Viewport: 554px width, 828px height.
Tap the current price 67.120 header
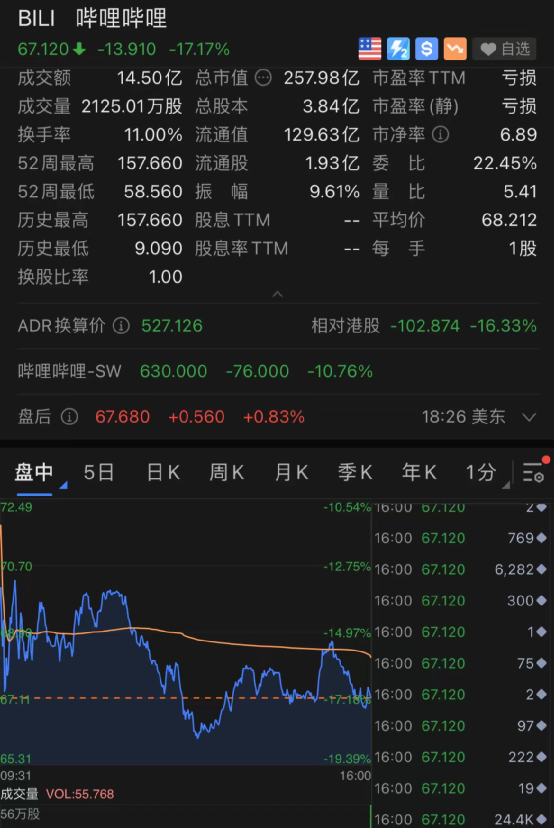tap(43, 49)
